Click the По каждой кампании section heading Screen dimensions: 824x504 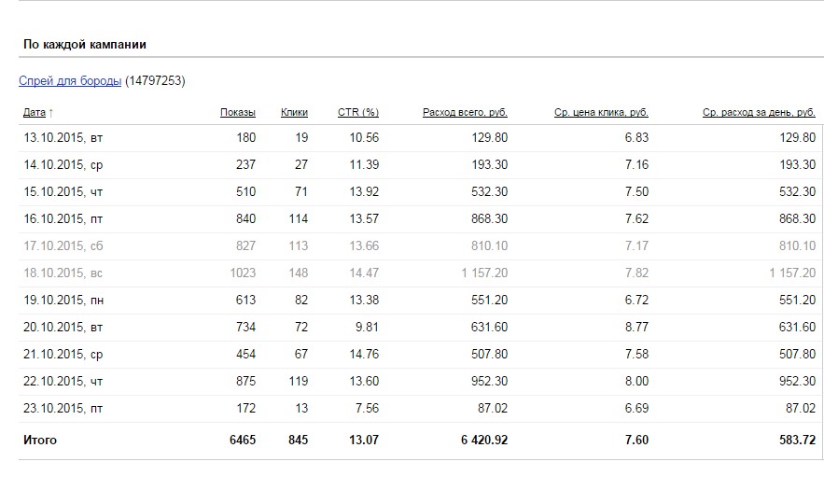tap(84, 44)
